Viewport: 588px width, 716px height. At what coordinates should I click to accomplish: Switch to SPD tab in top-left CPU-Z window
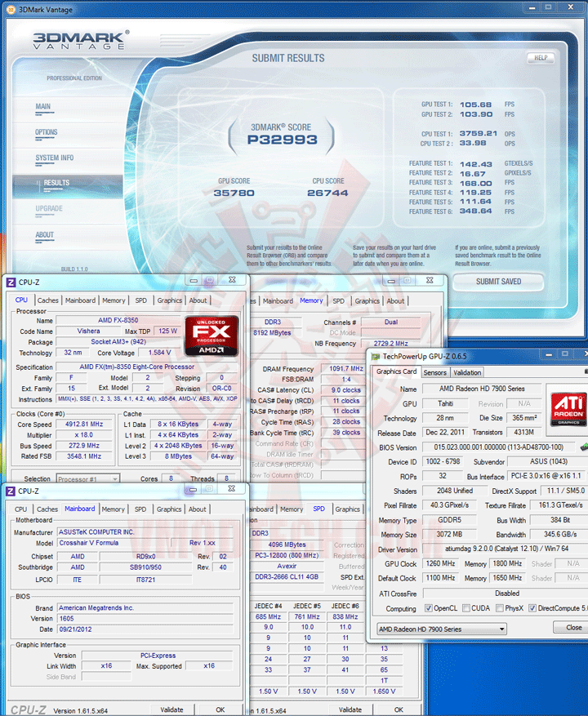click(141, 300)
